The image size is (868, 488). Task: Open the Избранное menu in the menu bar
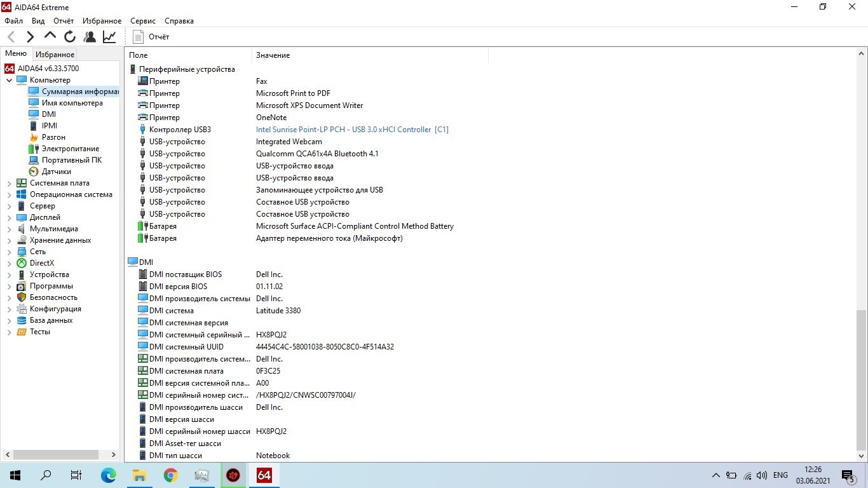click(102, 21)
